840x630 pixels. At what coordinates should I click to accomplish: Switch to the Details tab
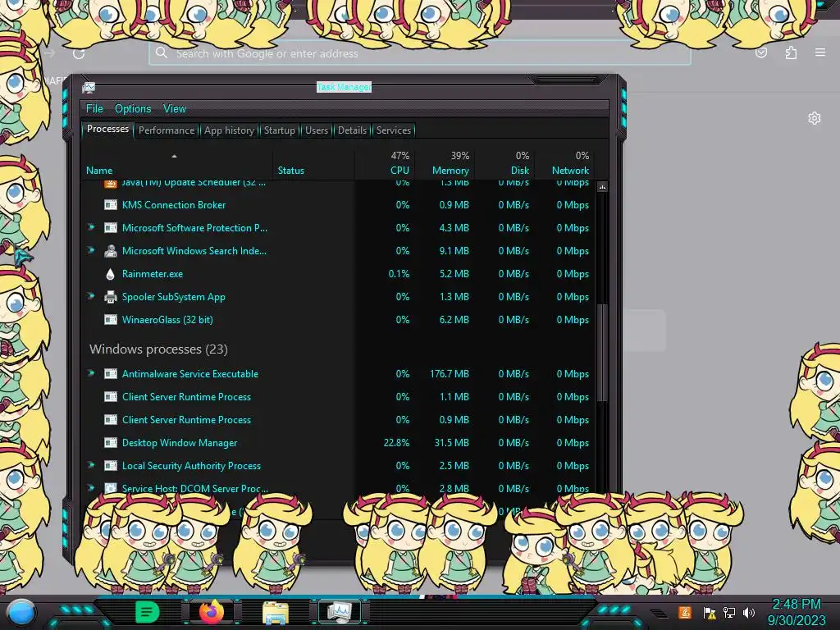point(353,130)
